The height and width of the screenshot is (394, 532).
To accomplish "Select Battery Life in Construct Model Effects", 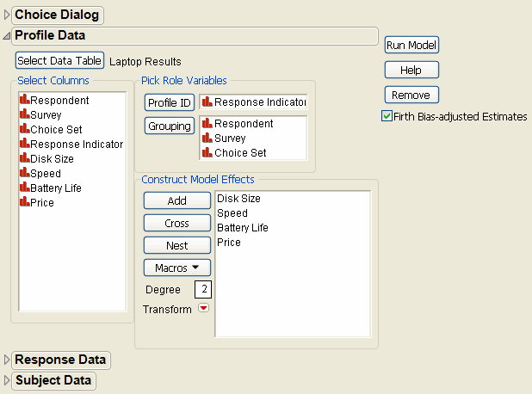I will (x=243, y=228).
